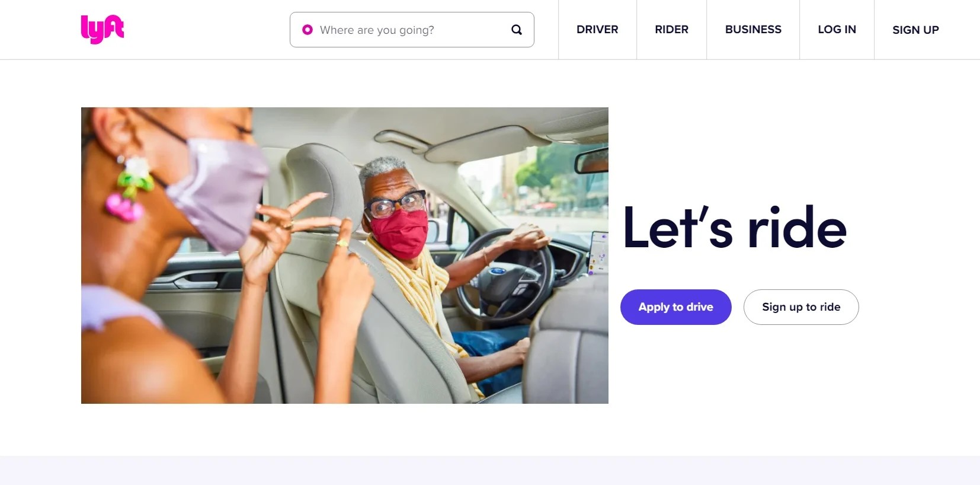
Task: Click the 'Let's ride' headline text
Action: point(735,227)
